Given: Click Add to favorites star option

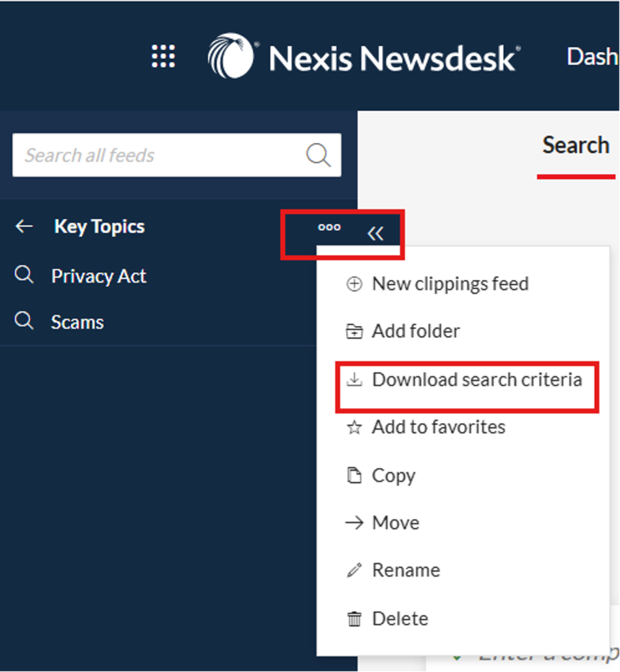Looking at the screenshot, I should point(438,427).
